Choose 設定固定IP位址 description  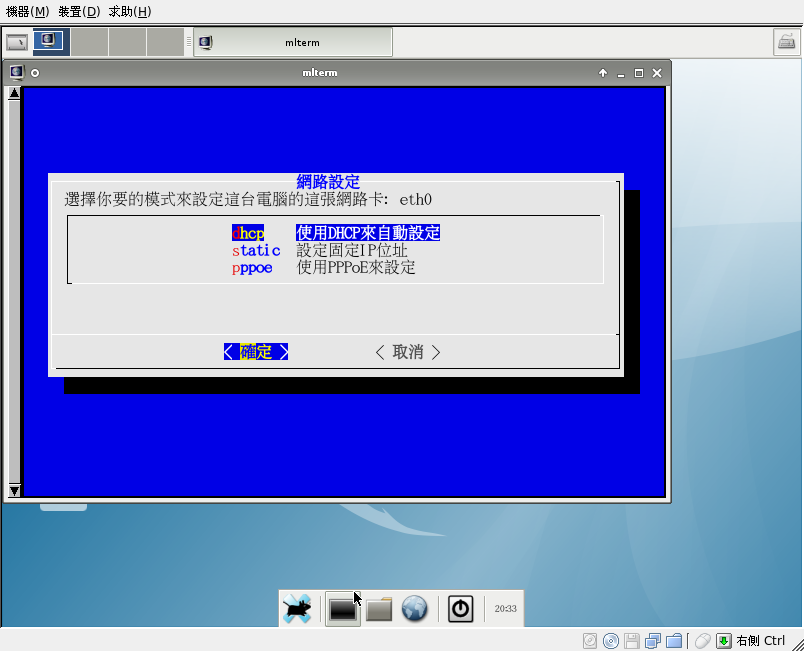coord(352,250)
